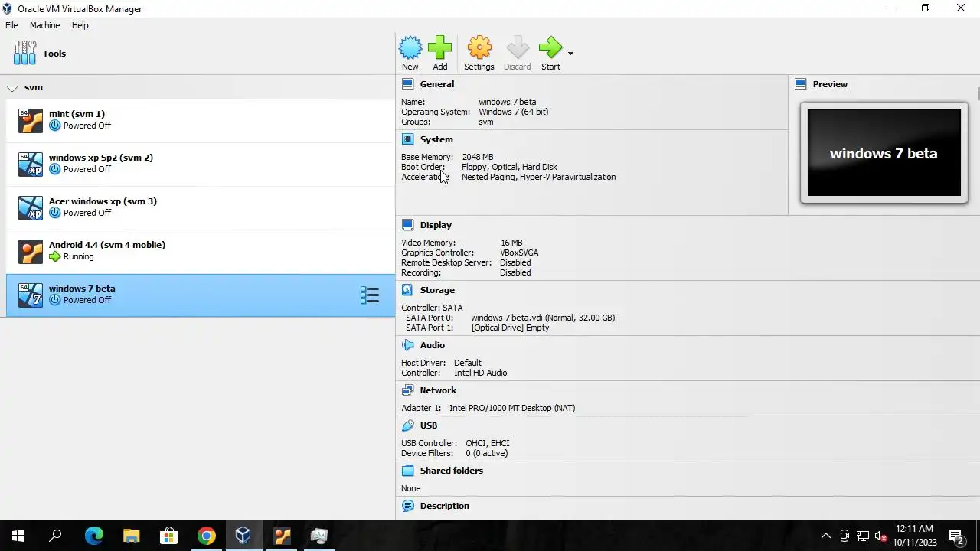980x551 pixels.
Task: Open the Machine menu
Action: [x=44, y=25]
